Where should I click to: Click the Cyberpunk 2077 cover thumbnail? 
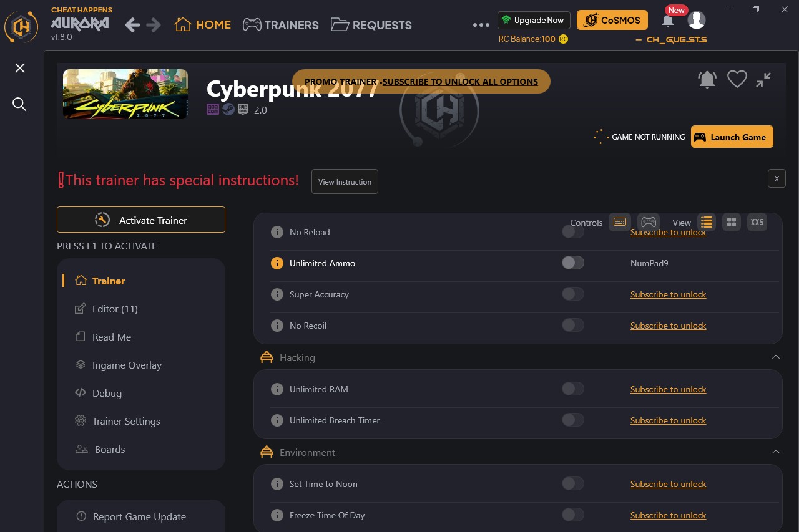pos(125,94)
